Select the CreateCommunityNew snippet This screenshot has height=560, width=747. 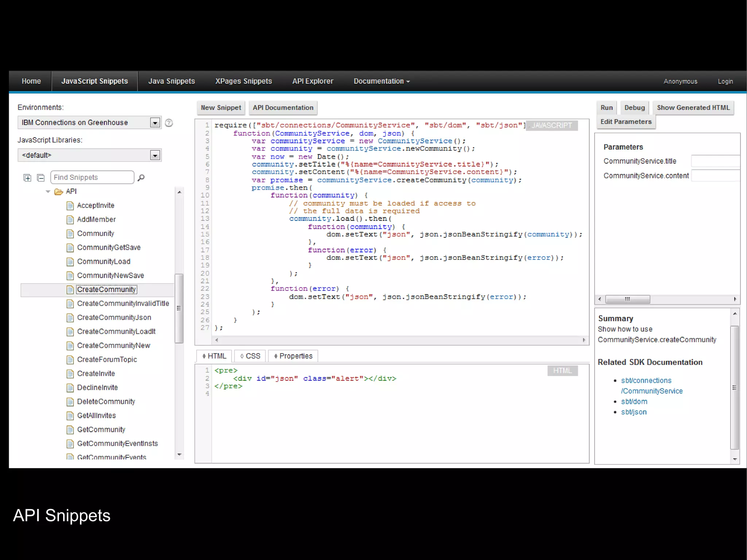pyautogui.click(x=113, y=346)
